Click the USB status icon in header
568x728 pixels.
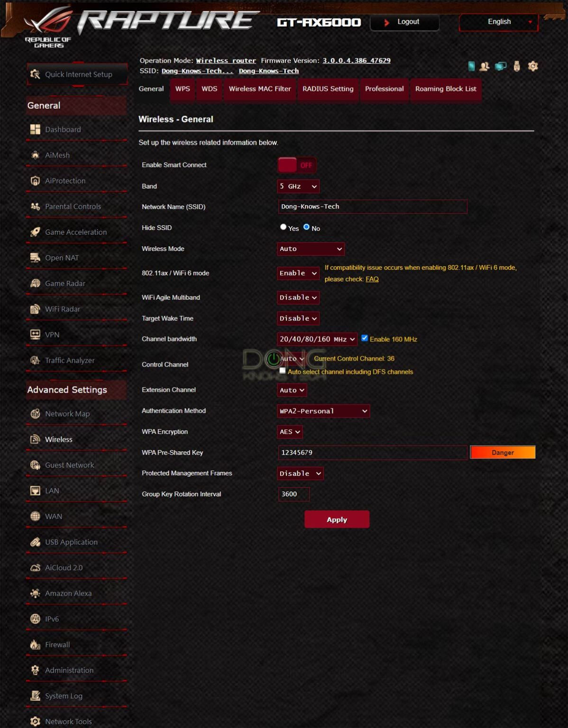click(517, 66)
